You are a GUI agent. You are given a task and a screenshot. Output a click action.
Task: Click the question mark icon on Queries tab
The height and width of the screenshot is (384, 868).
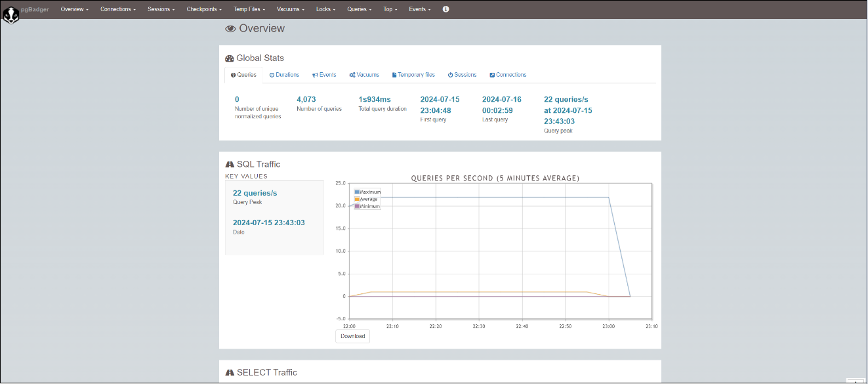[x=233, y=75]
